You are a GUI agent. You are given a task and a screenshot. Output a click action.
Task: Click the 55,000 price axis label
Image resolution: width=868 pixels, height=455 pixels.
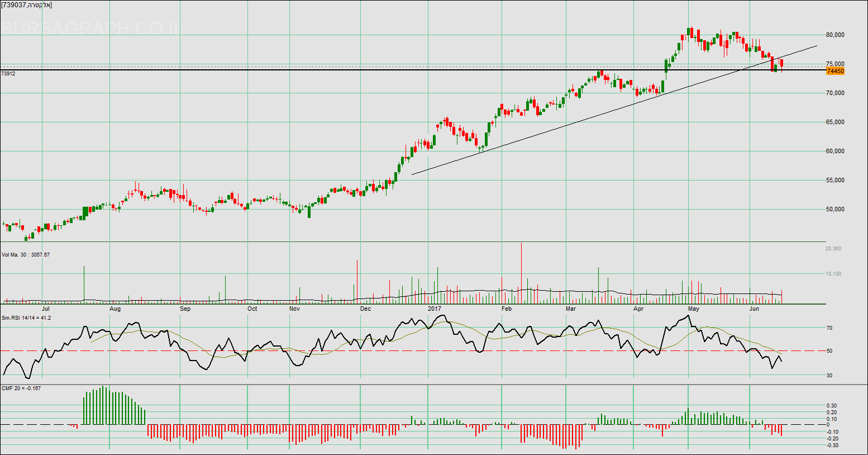point(835,180)
